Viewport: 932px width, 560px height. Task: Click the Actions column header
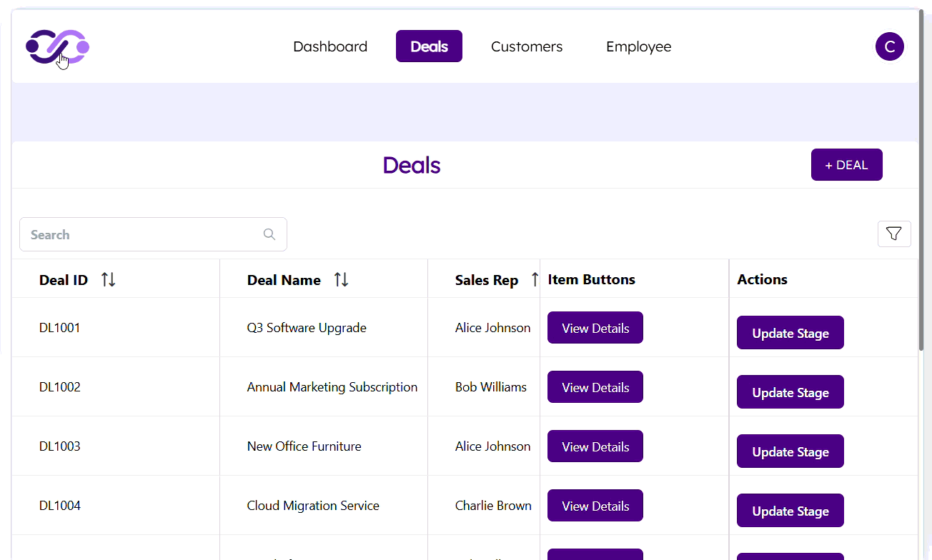click(x=763, y=279)
